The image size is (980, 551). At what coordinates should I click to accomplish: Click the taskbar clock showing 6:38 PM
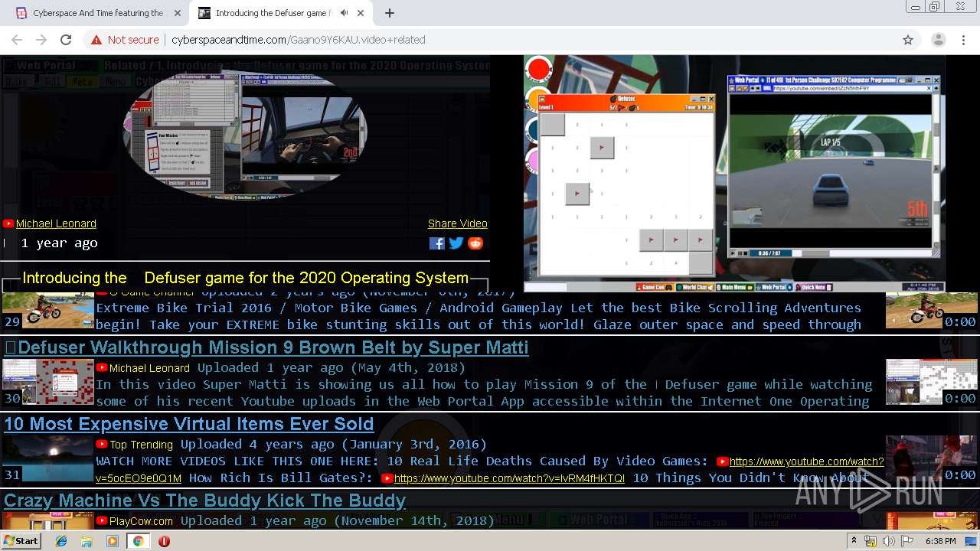point(940,541)
